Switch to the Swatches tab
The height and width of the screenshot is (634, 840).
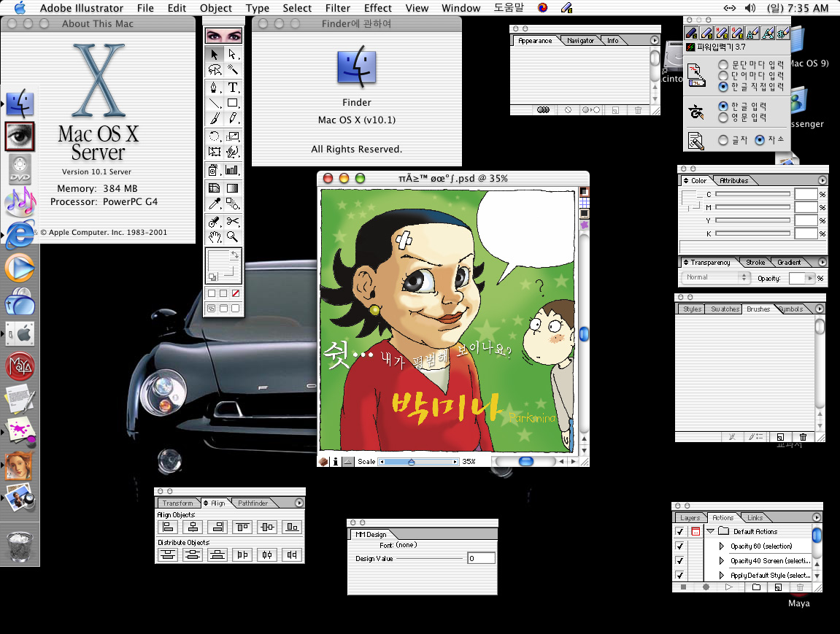coord(725,309)
